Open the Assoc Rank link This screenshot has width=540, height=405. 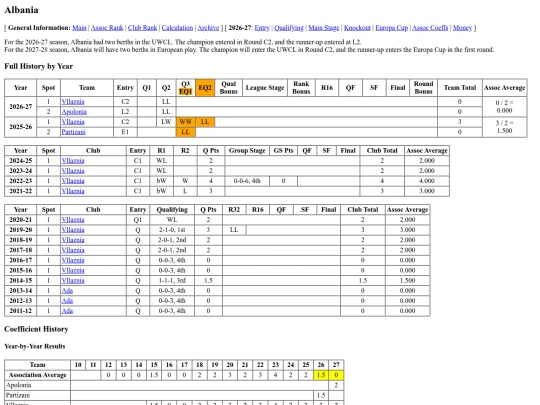point(107,28)
